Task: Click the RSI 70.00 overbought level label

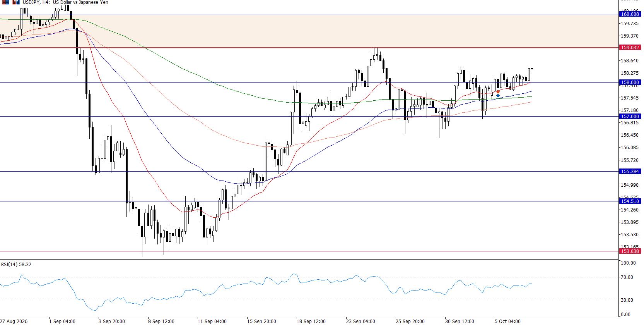Action: coord(629,277)
